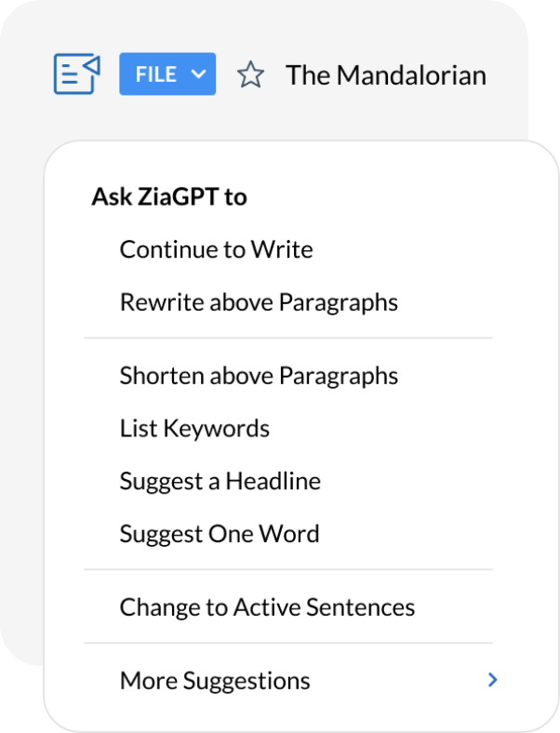Select Continue to Write
Screen dimensions: 560x733
pos(216,249)
